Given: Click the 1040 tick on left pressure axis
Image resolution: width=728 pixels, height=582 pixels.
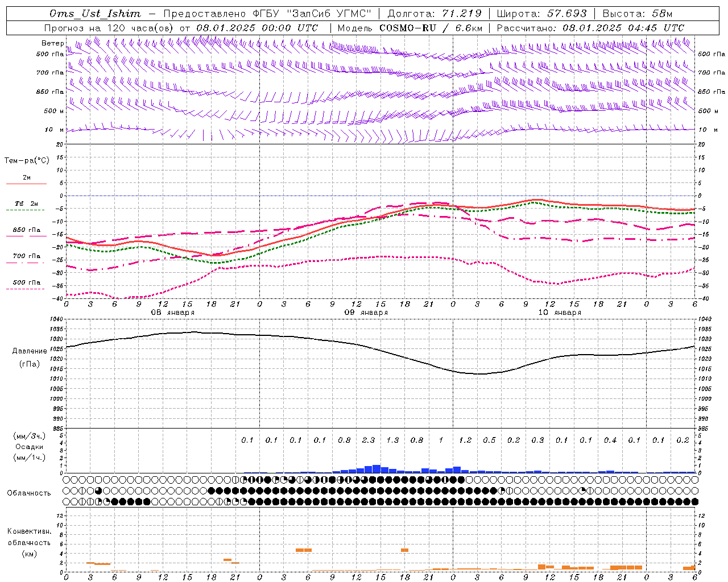Looking at the screenshot, I should [x=57, y=319].
